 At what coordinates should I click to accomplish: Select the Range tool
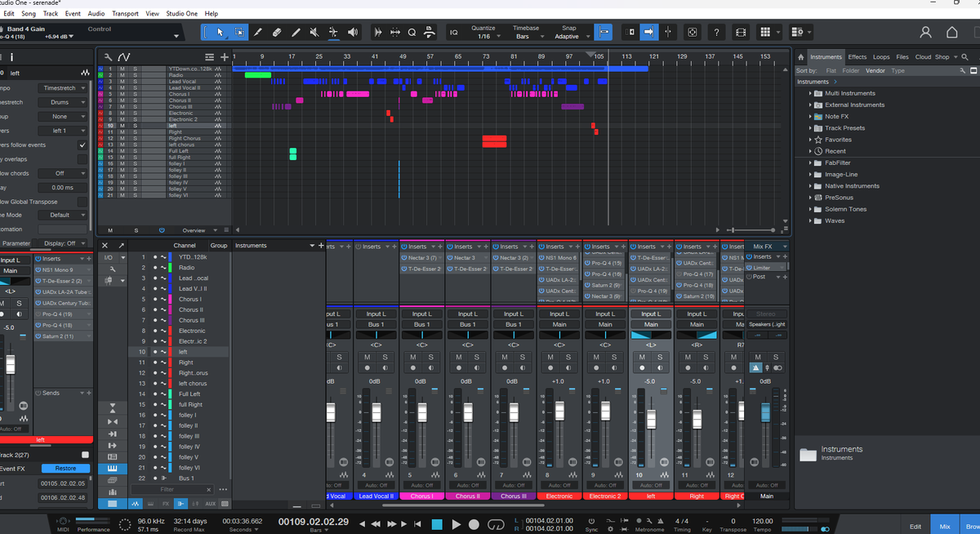click(239, 32)
